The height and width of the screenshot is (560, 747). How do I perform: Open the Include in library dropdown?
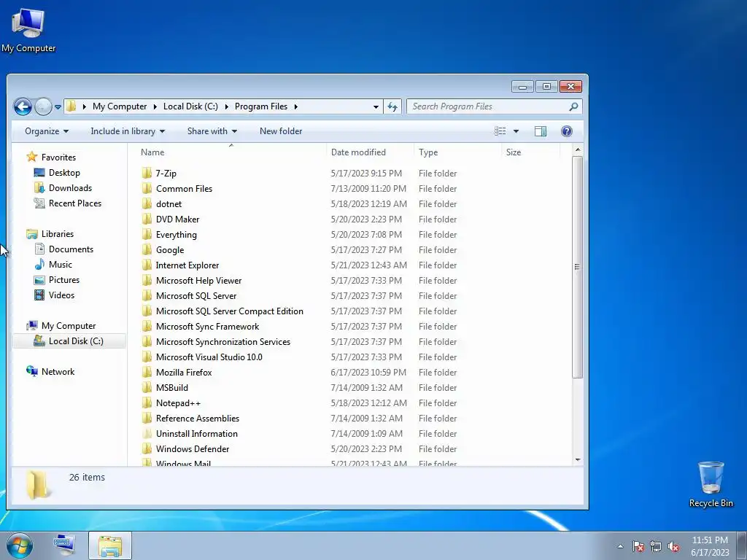[128, 131]
